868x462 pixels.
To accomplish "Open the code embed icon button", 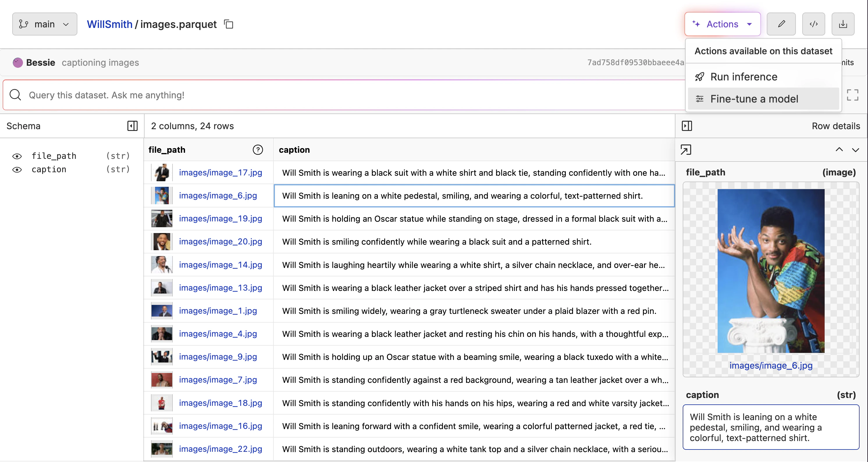I will [813, 24].
